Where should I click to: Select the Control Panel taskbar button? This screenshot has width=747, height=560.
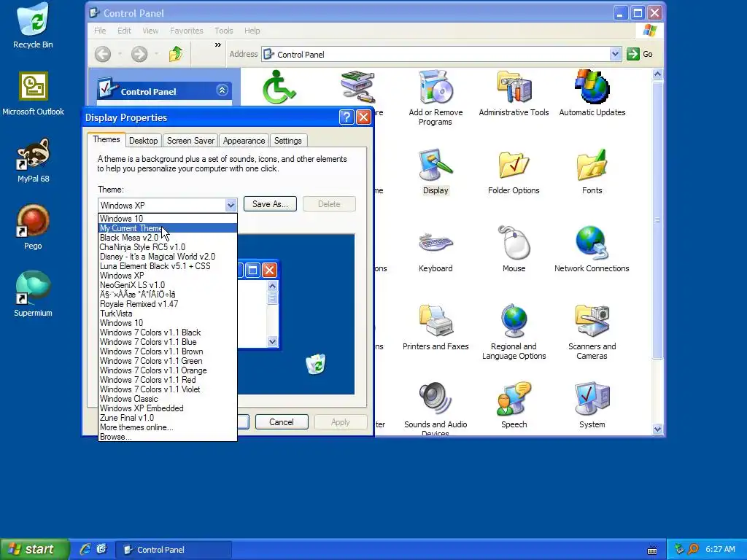(174, 550)
